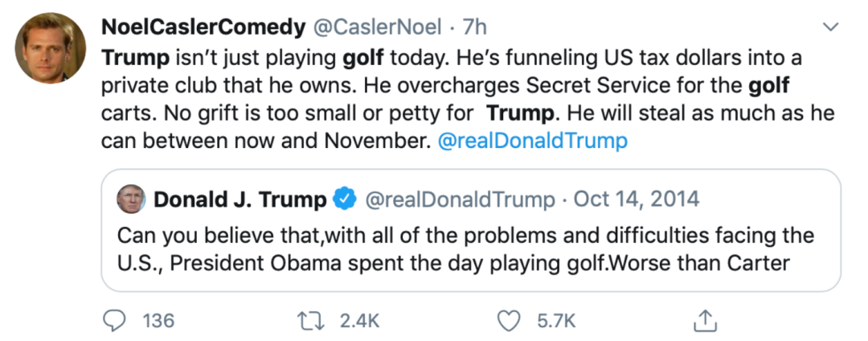Like the tweet with the heart icon
The width and height of the screenshot is (868, 341).
[508, 321]
